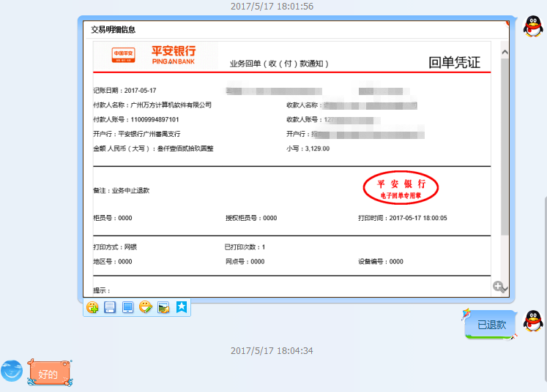Click the forward picture icon
547x392 pixels.
[x=163, y=307]
